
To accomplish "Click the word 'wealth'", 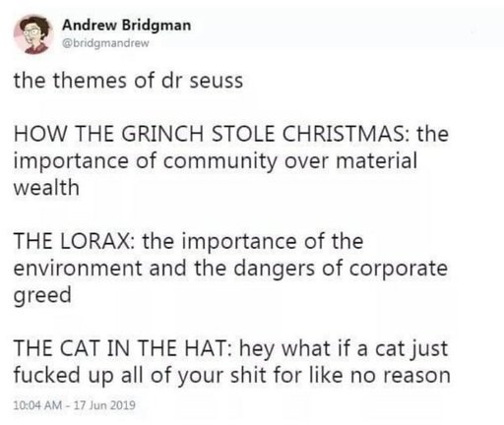I will pyautogui.click(x=46, y=188).
